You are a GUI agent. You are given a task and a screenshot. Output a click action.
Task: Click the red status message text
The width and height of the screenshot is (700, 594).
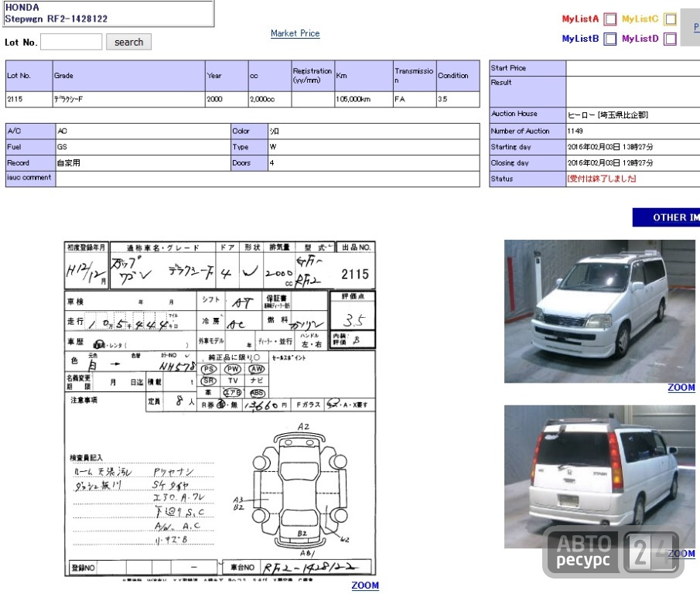601,179
